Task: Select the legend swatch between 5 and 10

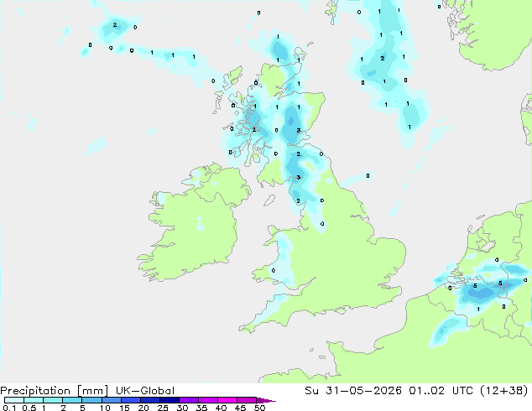Action: [x=92, y=400]
